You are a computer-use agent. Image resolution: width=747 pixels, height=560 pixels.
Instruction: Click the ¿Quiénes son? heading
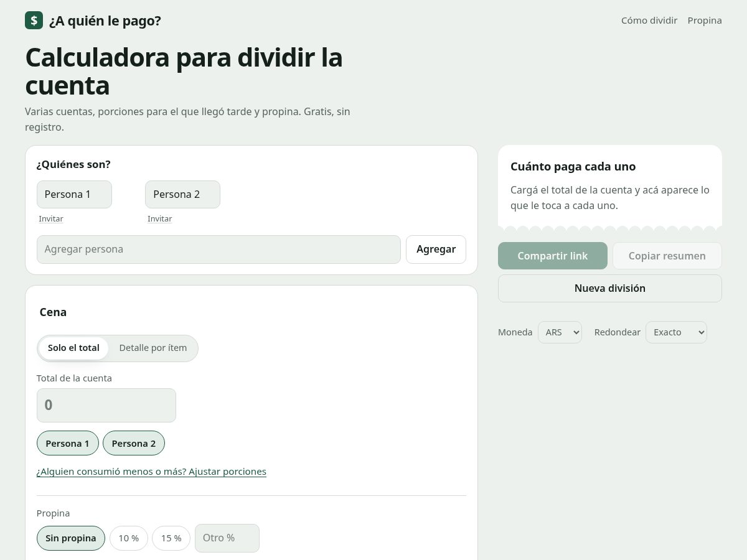pyautogui.click(x=73, y=164)
